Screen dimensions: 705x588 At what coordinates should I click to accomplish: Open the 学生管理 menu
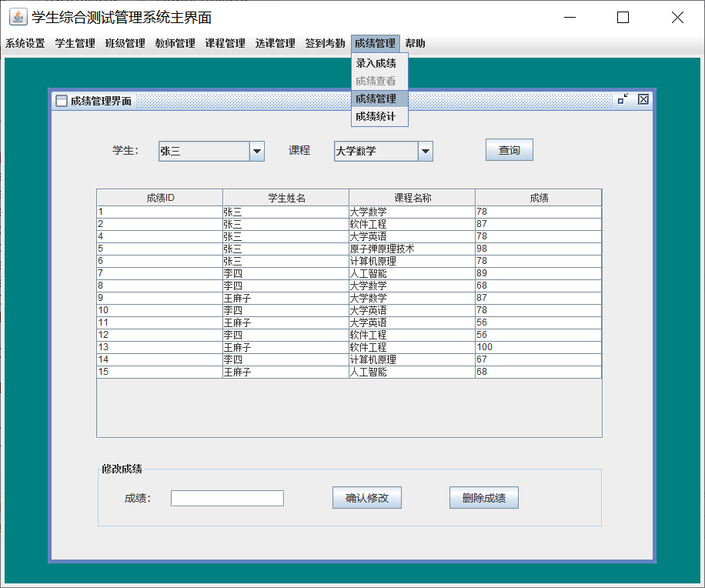pos(75,43)
